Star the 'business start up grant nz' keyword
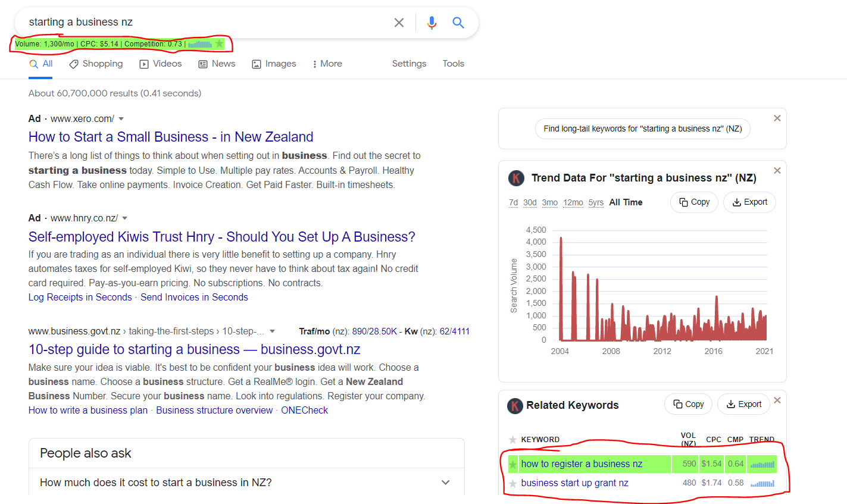 coord(512,483)
